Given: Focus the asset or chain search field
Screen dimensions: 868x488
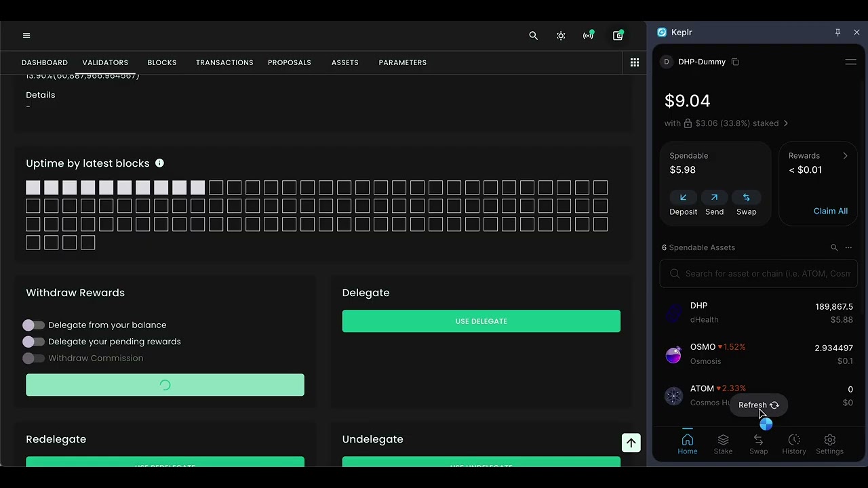Looking at the screenshot, I should click(x=759, y=274).
